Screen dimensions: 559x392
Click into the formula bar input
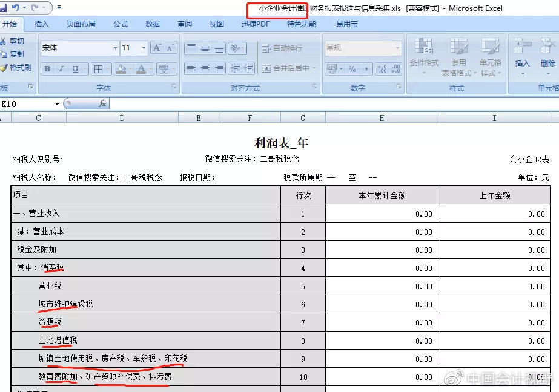(334, 103)
